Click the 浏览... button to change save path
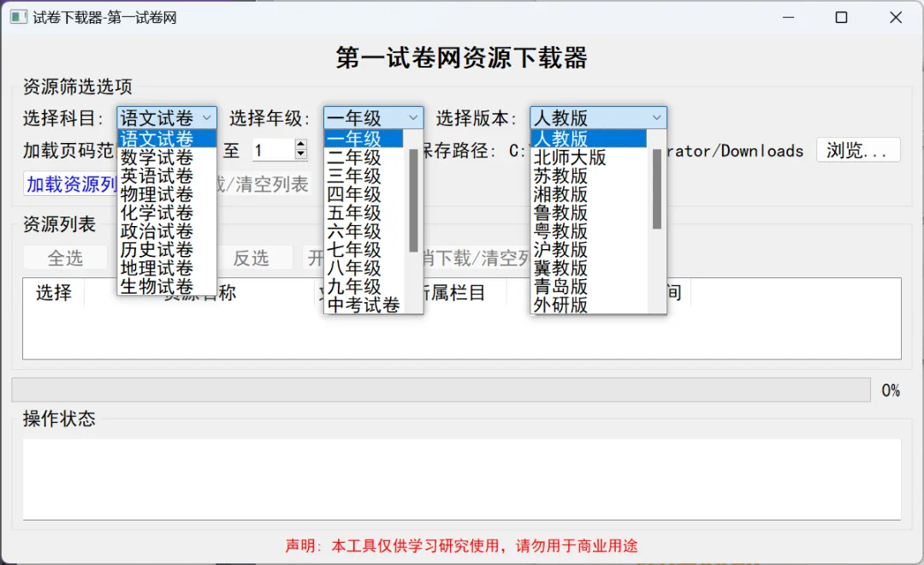 point(858,150)
